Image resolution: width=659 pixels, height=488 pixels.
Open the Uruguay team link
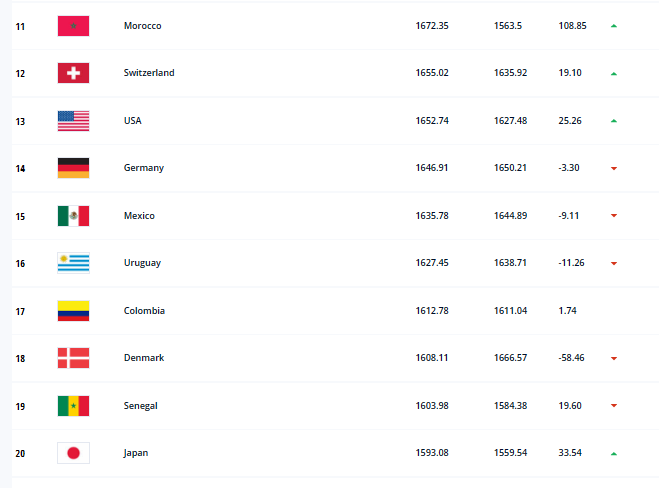(141, 263)
